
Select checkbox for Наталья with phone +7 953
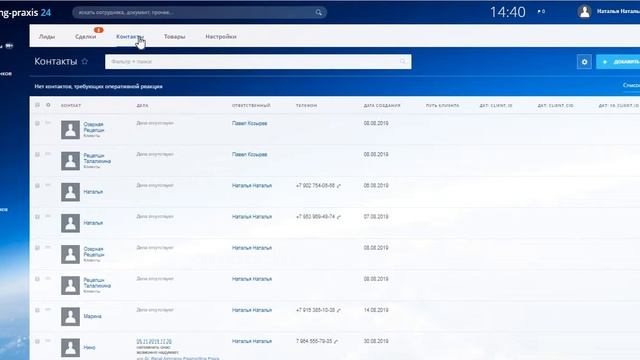(38, 217)
